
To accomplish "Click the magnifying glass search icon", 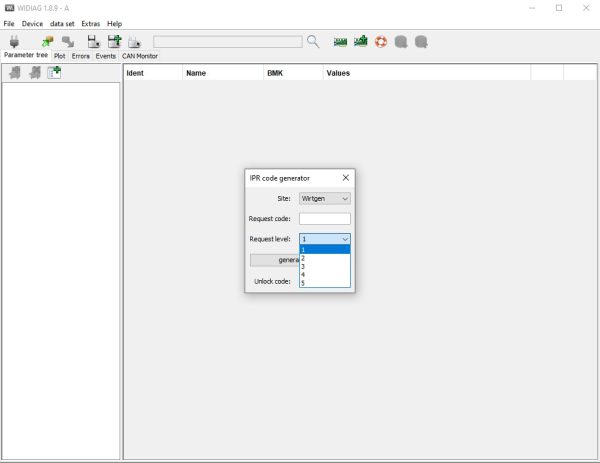I will tap(313, 41).
